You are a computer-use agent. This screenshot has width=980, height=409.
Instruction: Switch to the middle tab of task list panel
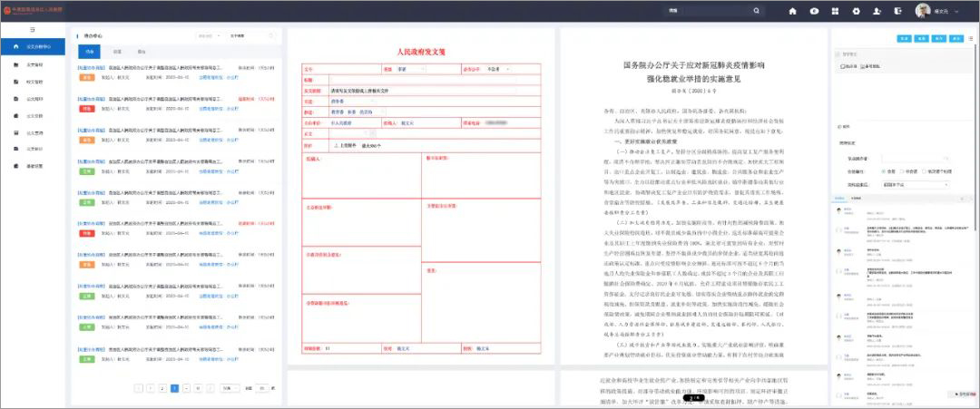click(x=117, y=51)
